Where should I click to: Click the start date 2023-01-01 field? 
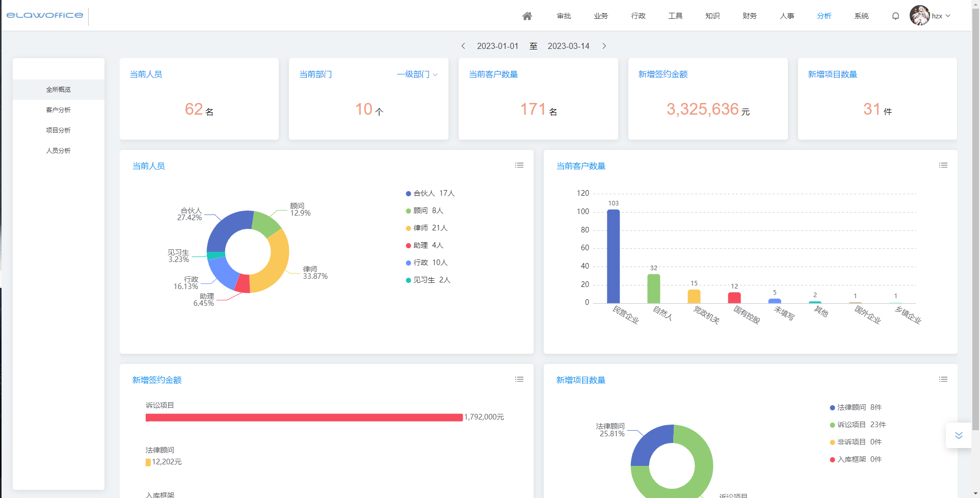pos(497,46)
